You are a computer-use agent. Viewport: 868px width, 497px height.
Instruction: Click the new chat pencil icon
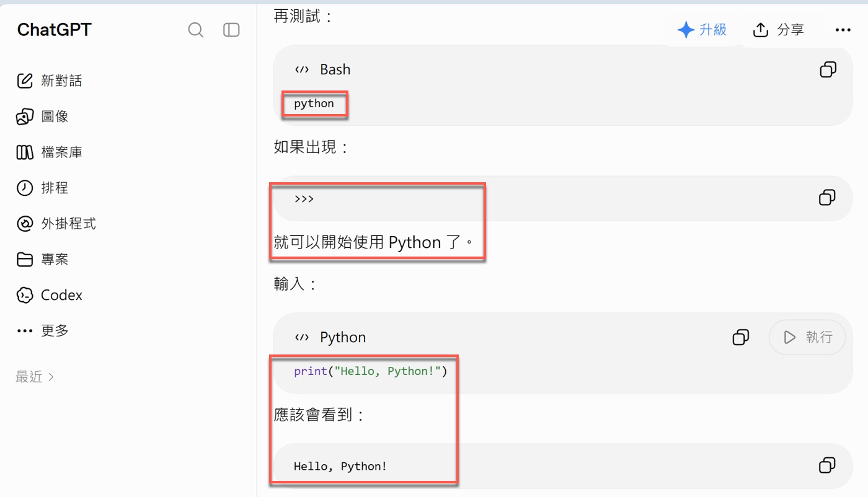25,81
